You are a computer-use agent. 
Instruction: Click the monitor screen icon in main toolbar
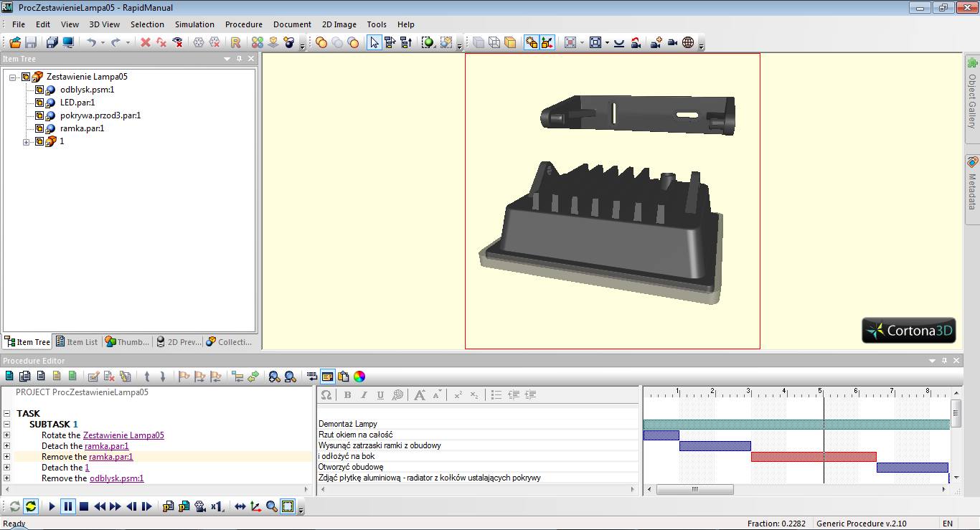point(68,43)
